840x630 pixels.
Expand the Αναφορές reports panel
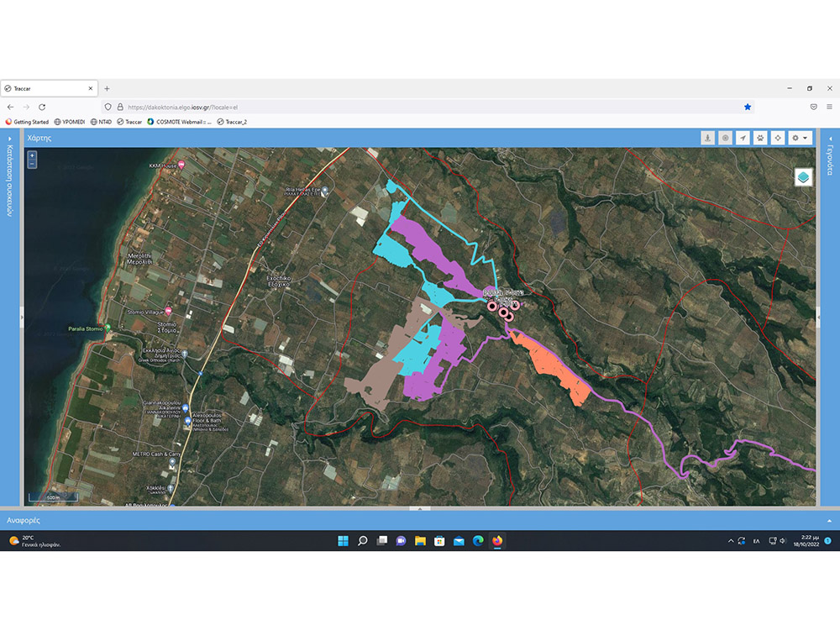[829, 521]
